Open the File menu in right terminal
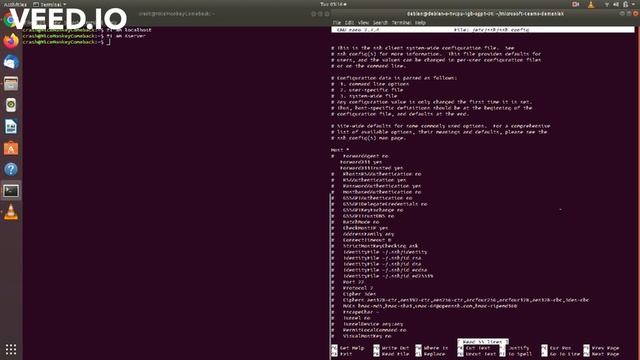640x360 pixels. coord(337,22)
